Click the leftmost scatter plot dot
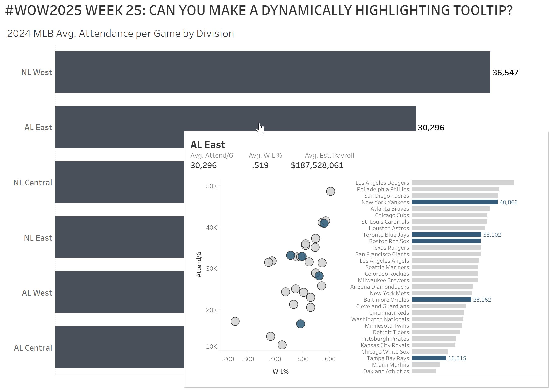Viewport: 549px width, 392px height. 235,321
